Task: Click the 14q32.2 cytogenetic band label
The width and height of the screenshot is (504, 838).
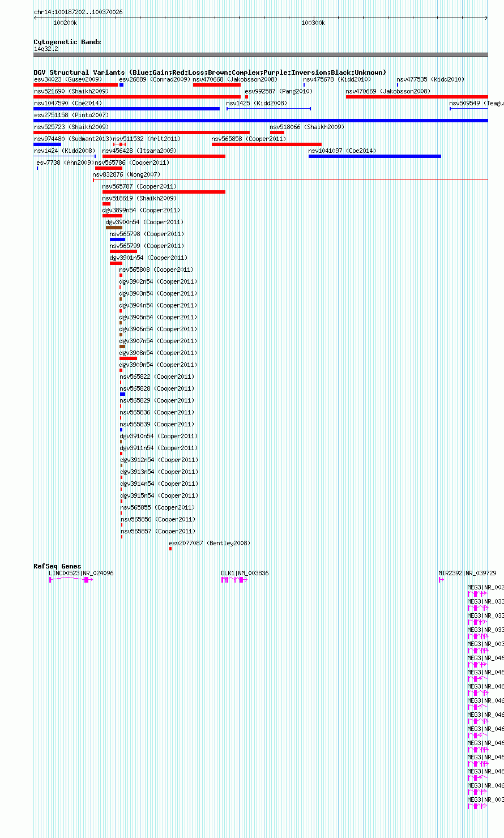Action: pyautogui.click(x=46, y=49)
